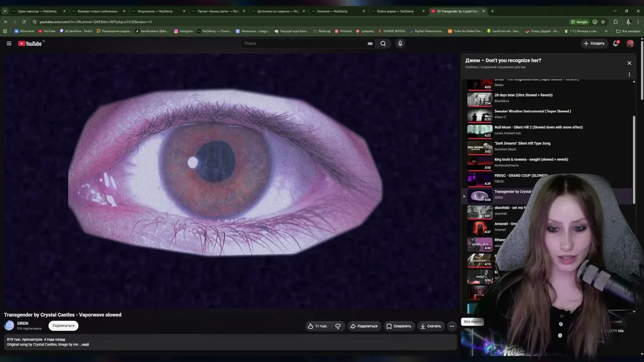The width and height of the screenshot is (644, 362).
Task: Open Chrome extensions puzzle icon
Action: (x=615, y=22)
